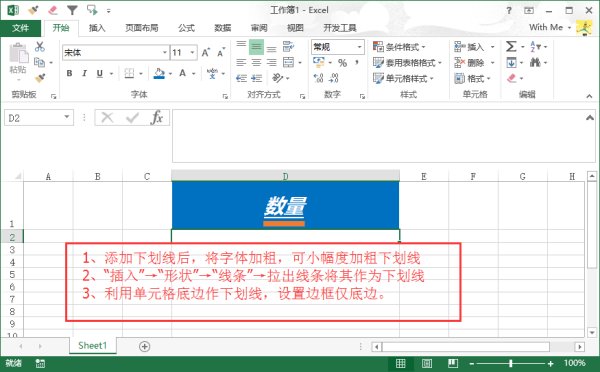Select column D header

[285, 176]
